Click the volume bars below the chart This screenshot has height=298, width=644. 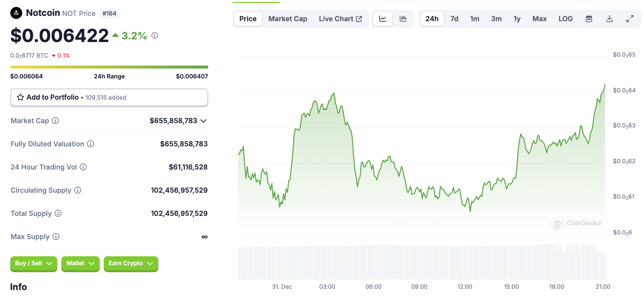pos(422,262)
